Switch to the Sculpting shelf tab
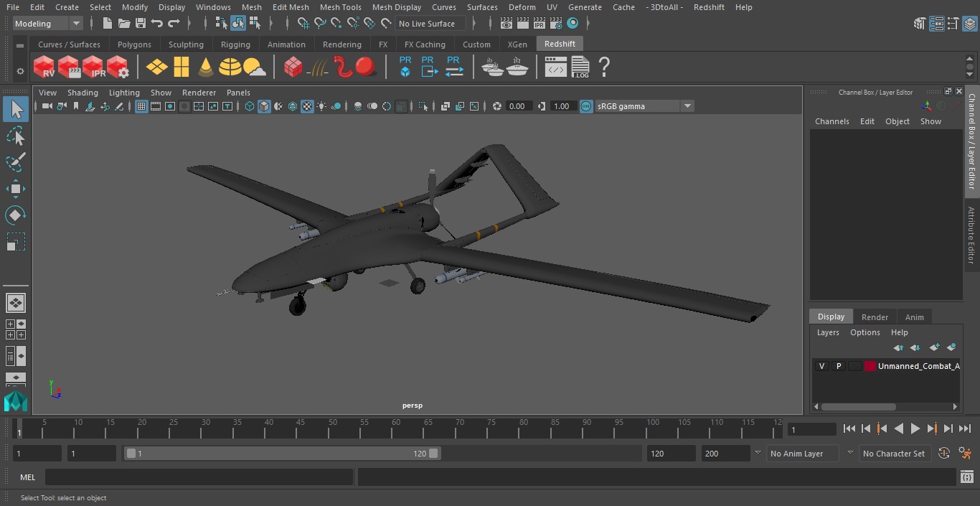Viewport: 980px width, 506px height. tap(186, 44)
